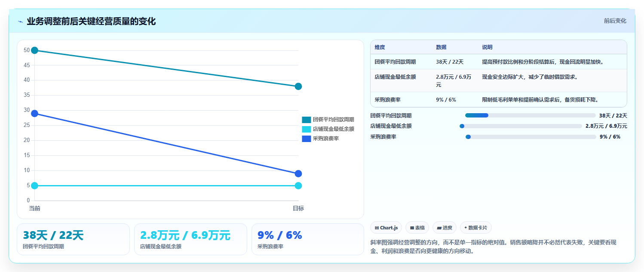This screenshot has width=644, height=272.
Task: Toggle 采购浪费率 legend swatch
Action: point(306,139)
